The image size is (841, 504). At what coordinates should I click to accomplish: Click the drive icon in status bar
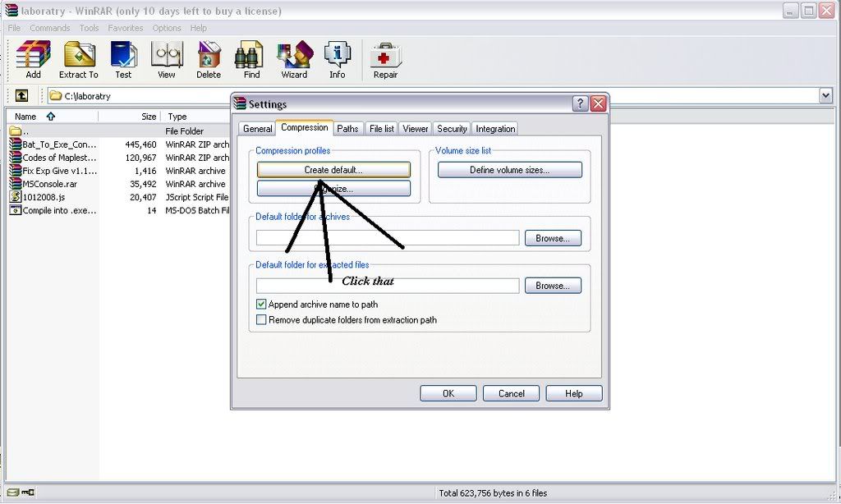click(13, 493)
